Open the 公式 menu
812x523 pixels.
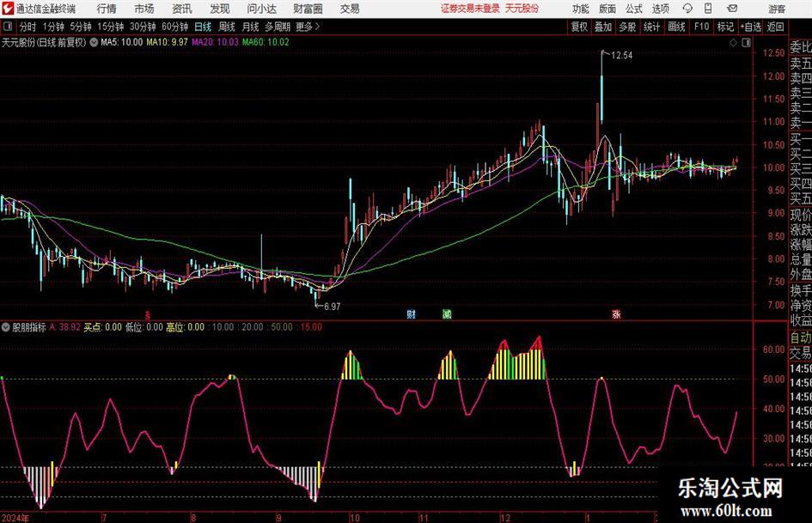[633, 9]
